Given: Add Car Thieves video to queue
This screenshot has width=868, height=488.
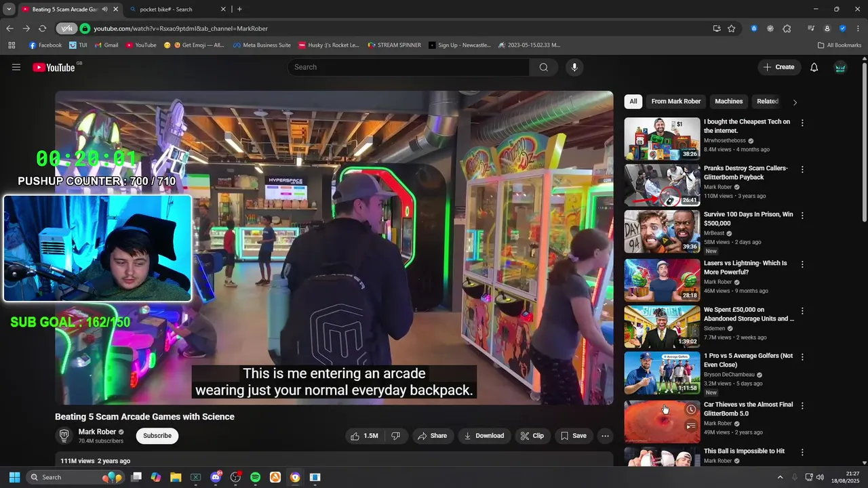Looking at the screenshot, I should [x=691, y=426].
